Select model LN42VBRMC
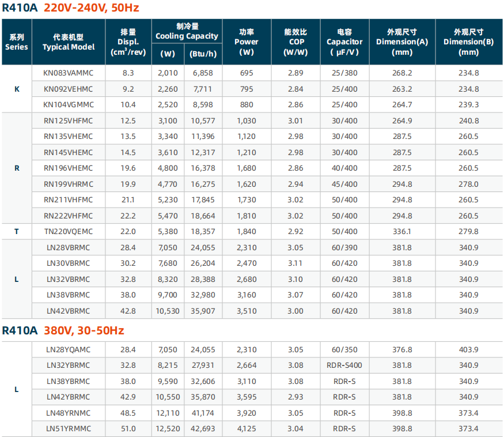Screen dimensions: 504x437 [x=68, y=311]
